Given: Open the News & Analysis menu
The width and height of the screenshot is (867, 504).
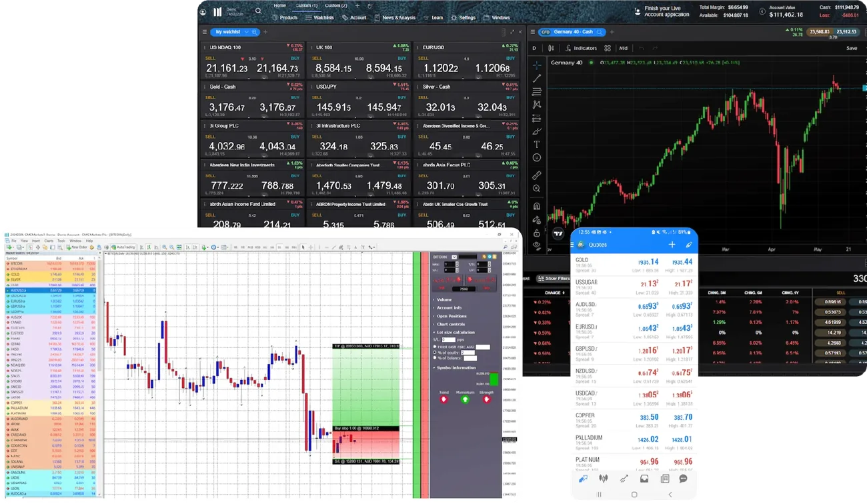Looking at the screenshot, I should [x=394, y=18].
